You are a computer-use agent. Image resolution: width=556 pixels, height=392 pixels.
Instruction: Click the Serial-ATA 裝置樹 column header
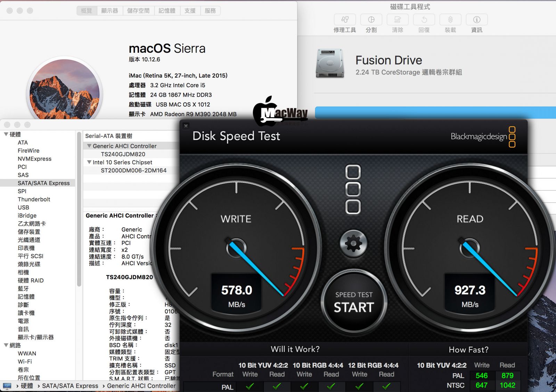[108, 136]
